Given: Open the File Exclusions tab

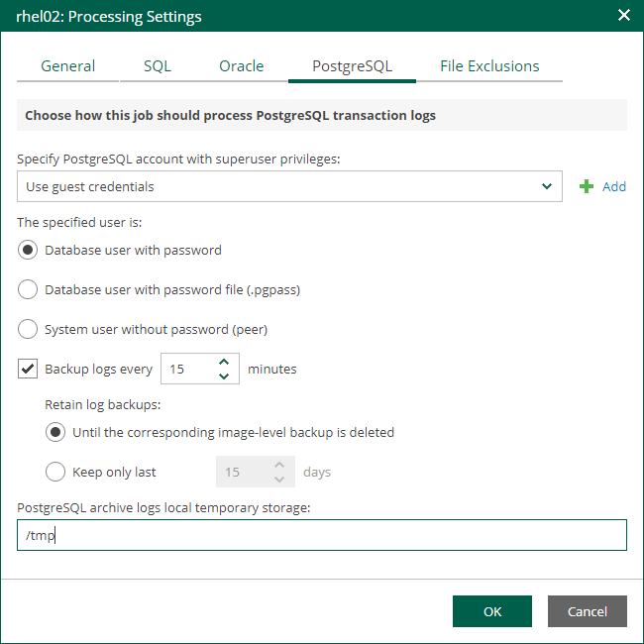Looking at the screenshot, I should coord(489,66).
